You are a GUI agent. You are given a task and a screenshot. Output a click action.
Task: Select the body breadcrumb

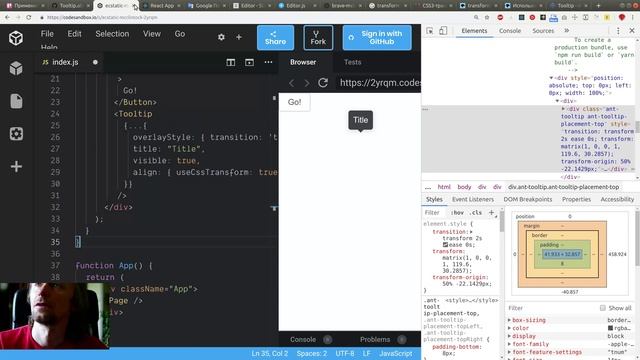pyautogui.click(x=464, y=187)
